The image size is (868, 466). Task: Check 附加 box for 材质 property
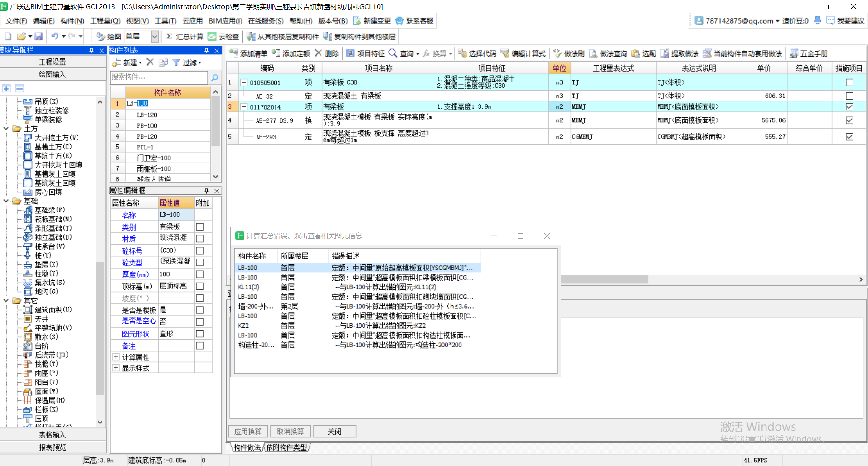tap(200, 238)
